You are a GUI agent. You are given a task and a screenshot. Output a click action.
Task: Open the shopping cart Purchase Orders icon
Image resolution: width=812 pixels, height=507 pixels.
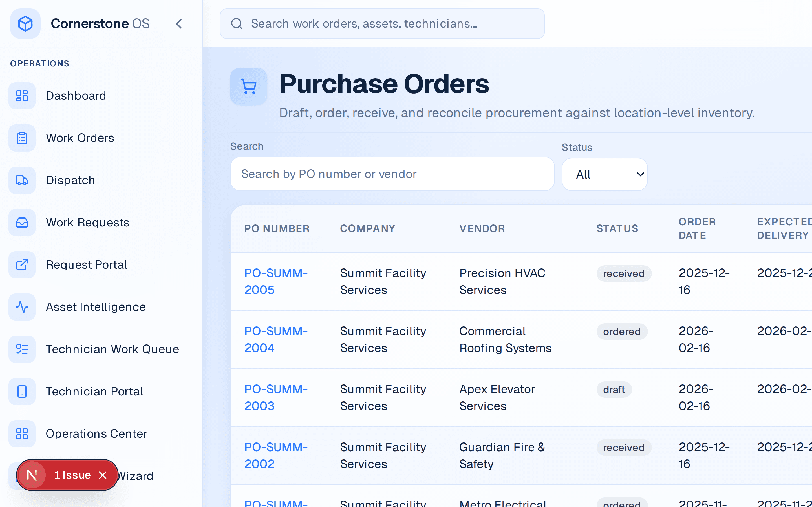click(248, 86)
